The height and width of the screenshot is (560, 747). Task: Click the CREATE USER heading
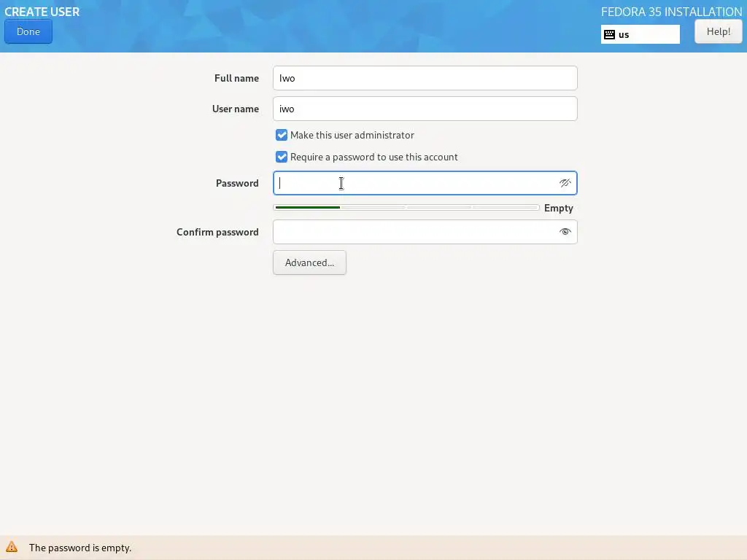point(42,12)
